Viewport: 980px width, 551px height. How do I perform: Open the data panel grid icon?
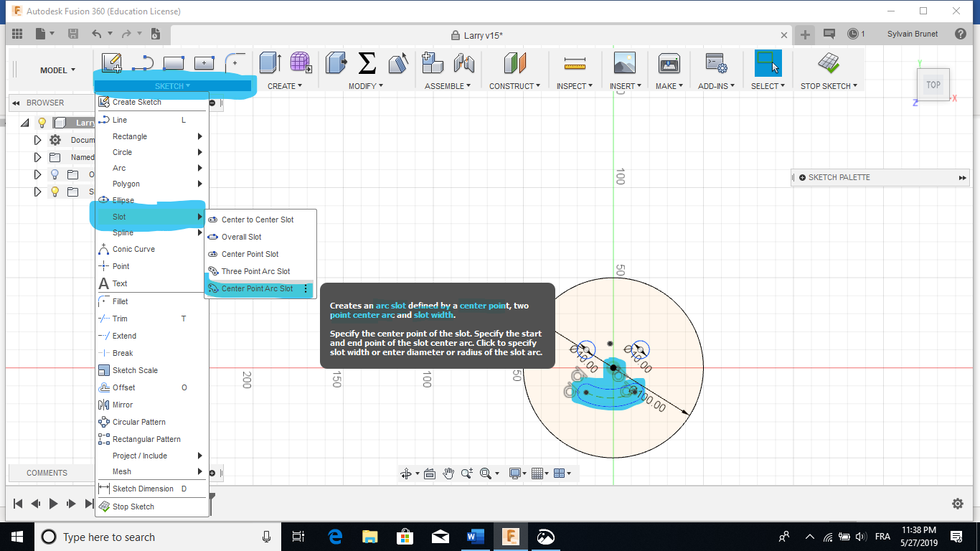tap(17, 34)
